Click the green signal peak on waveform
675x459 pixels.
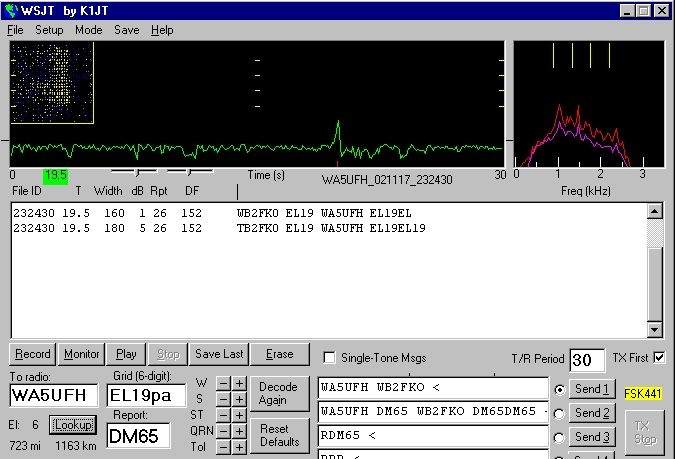pos(338,134)
